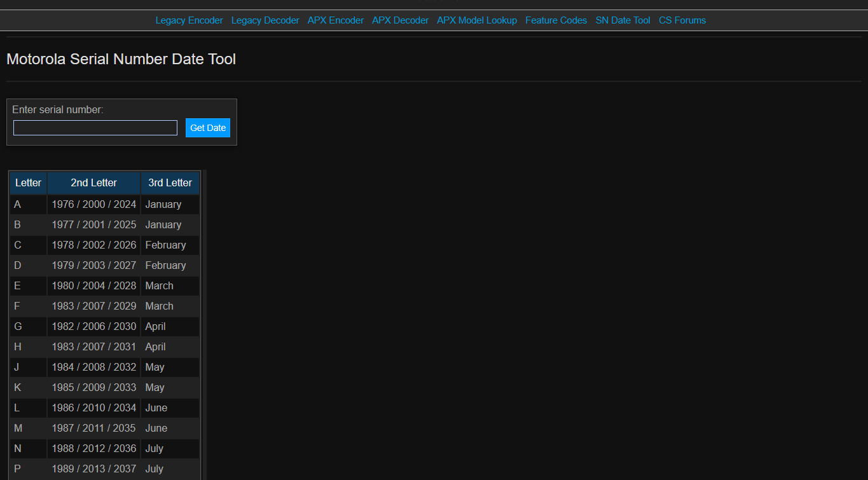The width and height of the screenshot is (868, 480).
Task: Select the 1989 / 2013 / 2037 cell
Action: pos(94,469)
